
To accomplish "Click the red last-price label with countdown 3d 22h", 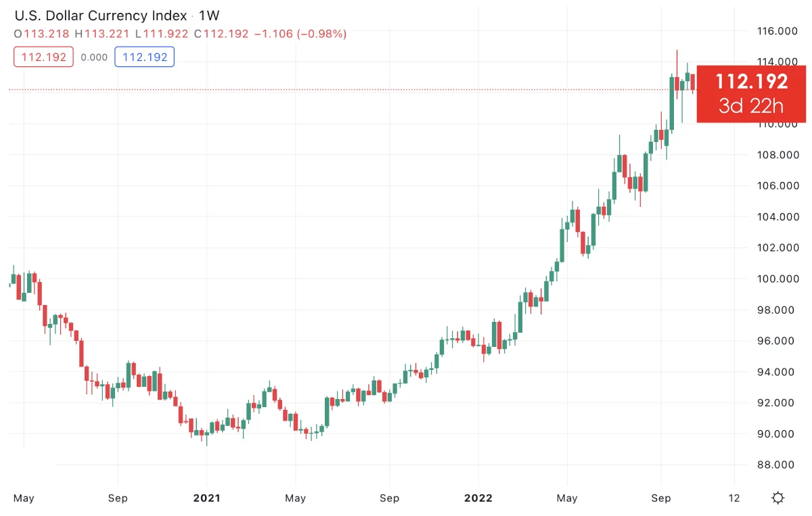I will pos(751,94).
